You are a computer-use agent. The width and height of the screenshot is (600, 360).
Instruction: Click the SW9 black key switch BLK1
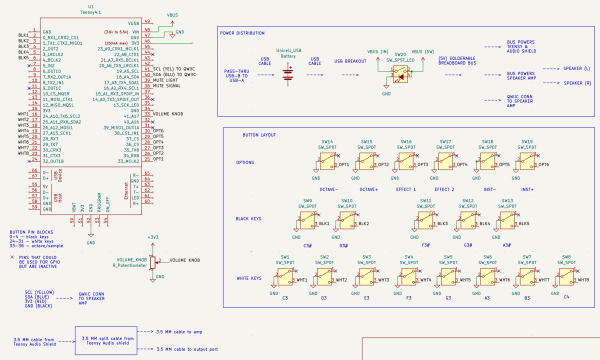pyautogui.click(x=308, y=220)
